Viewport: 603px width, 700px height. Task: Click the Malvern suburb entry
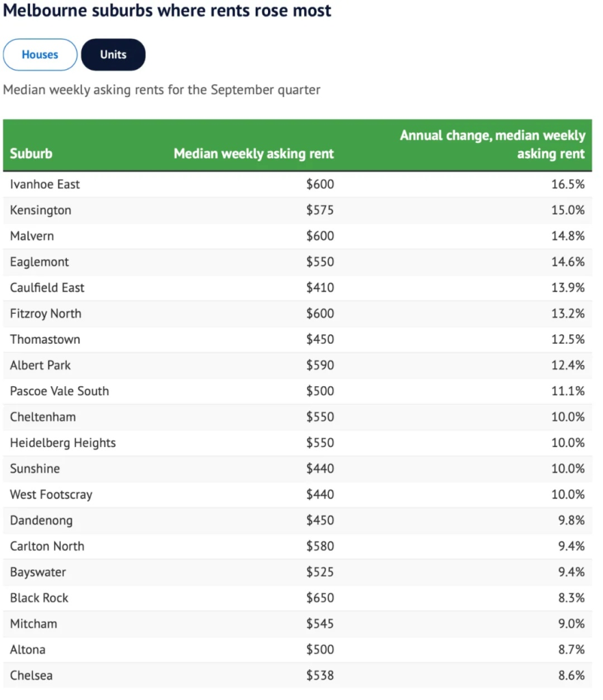(32, 236)
